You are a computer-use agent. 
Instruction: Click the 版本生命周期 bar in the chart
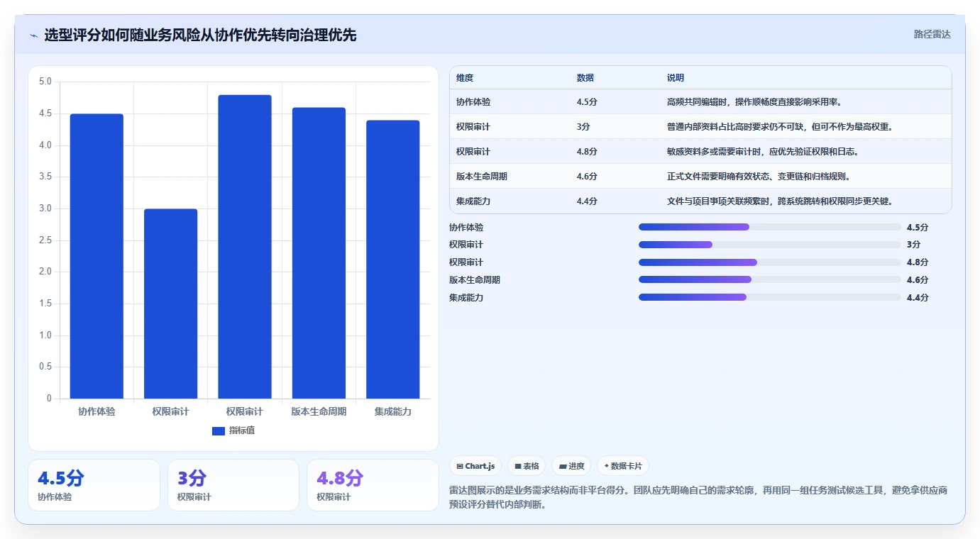click(x=319, y=253)
